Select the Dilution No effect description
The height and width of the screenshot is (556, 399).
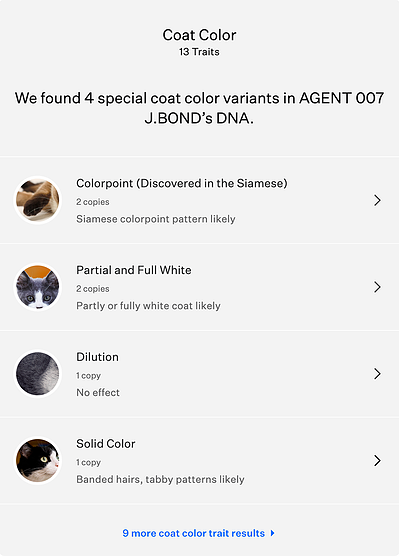click(x=98, y=393)
